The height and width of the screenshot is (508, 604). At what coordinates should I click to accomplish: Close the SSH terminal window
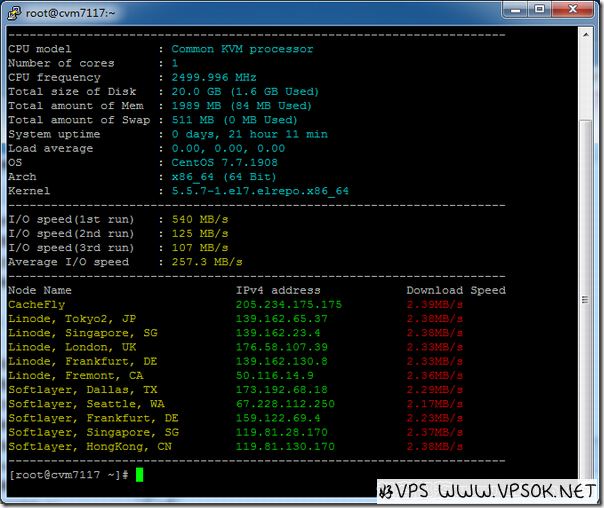[575, 10]
